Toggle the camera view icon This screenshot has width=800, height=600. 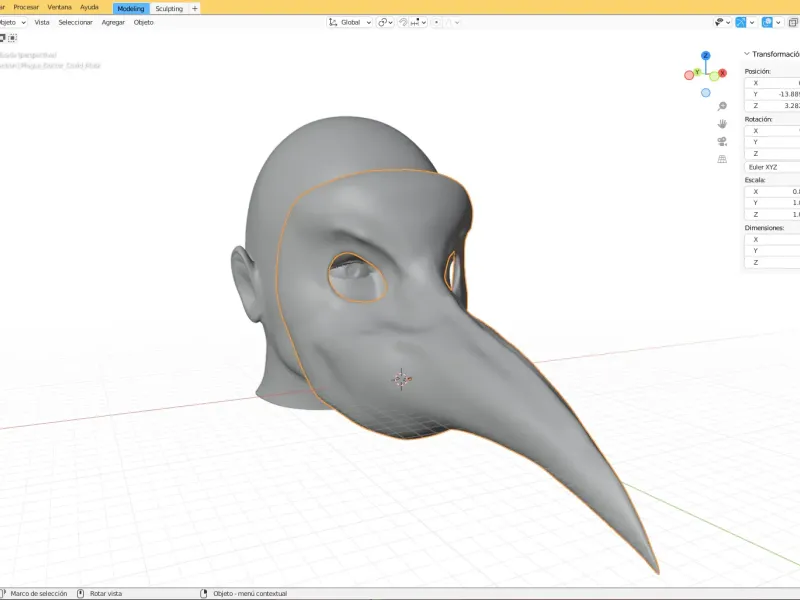coord(722,141)
